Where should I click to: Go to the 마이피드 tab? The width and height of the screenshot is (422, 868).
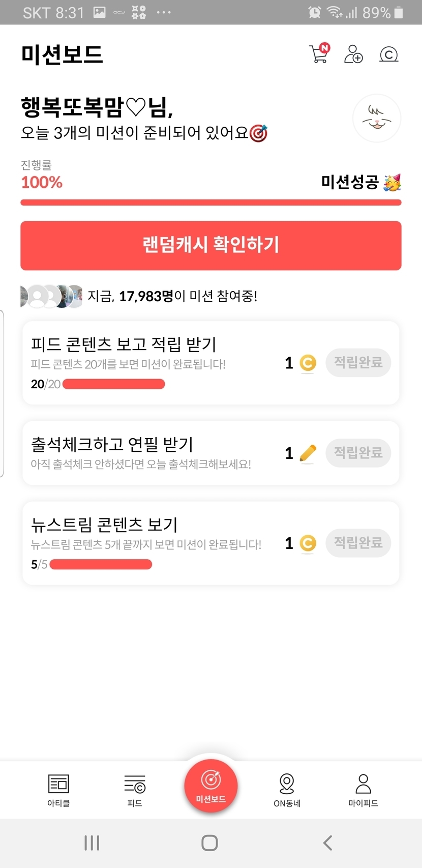[363, 790]
